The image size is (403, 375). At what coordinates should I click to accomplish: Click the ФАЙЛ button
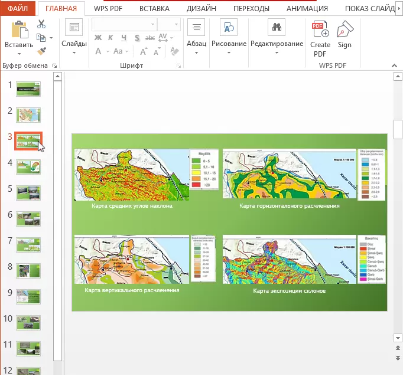(x=17, y=8)
